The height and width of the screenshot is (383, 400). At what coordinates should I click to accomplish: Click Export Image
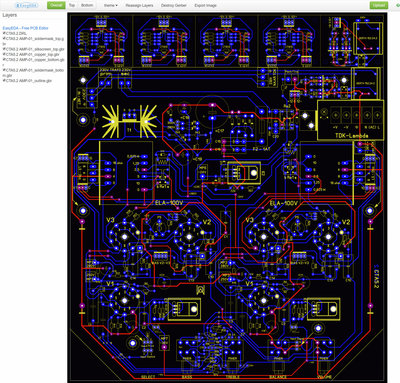tap(205, 6)
